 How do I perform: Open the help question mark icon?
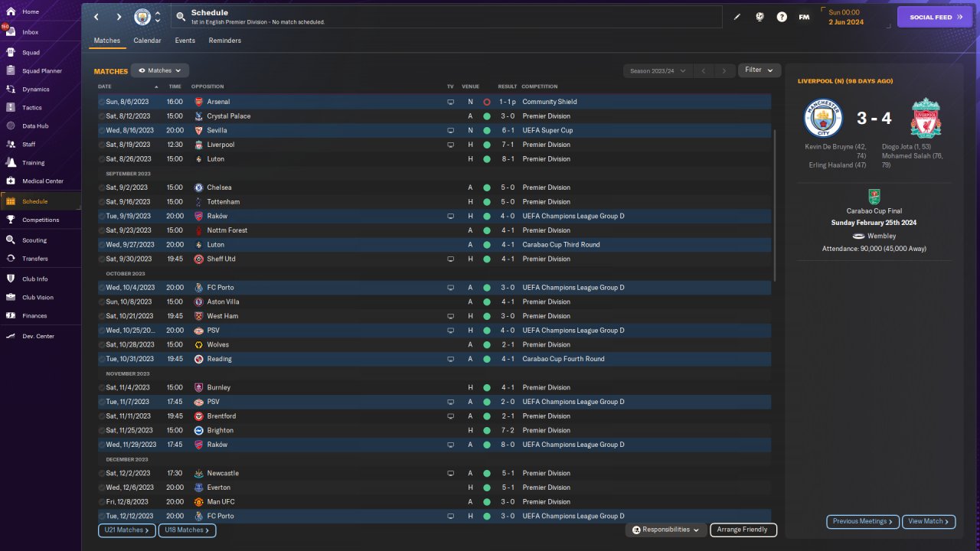click(x=782, y=17)
